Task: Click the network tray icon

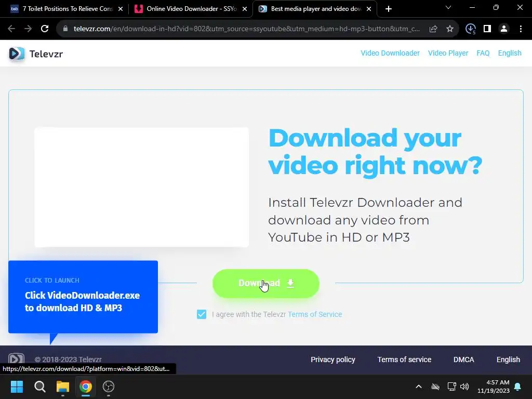Action: coord(451,387)
